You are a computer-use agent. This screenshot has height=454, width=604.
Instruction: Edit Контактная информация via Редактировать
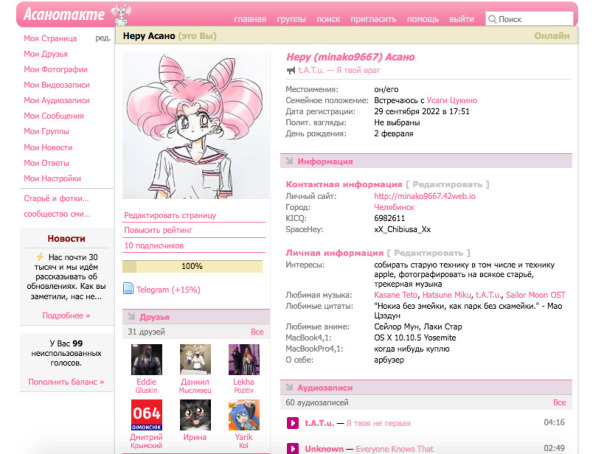448,184
